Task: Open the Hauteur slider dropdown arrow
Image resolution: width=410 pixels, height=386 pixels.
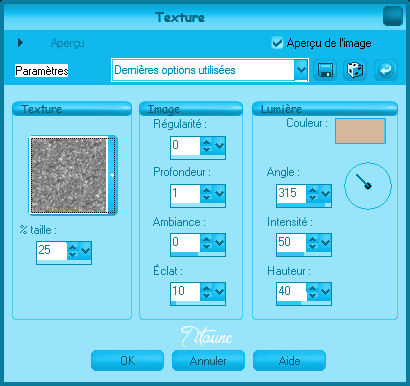Action: (x=326, y=291)
